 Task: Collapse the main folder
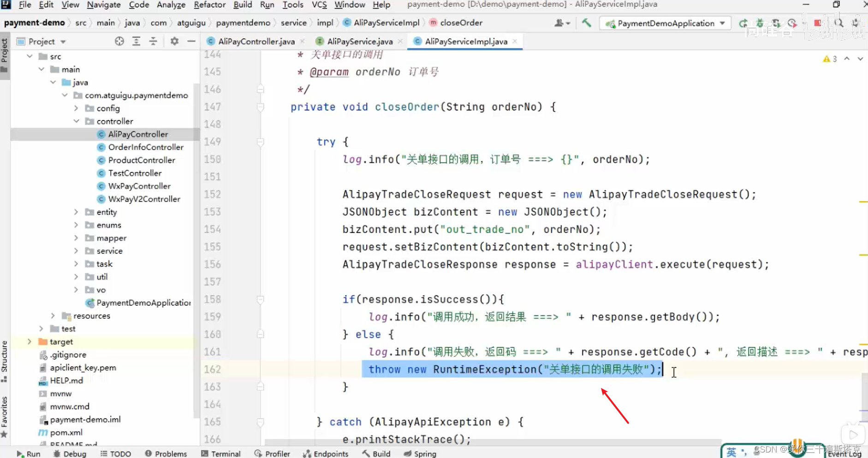point(42,69)
